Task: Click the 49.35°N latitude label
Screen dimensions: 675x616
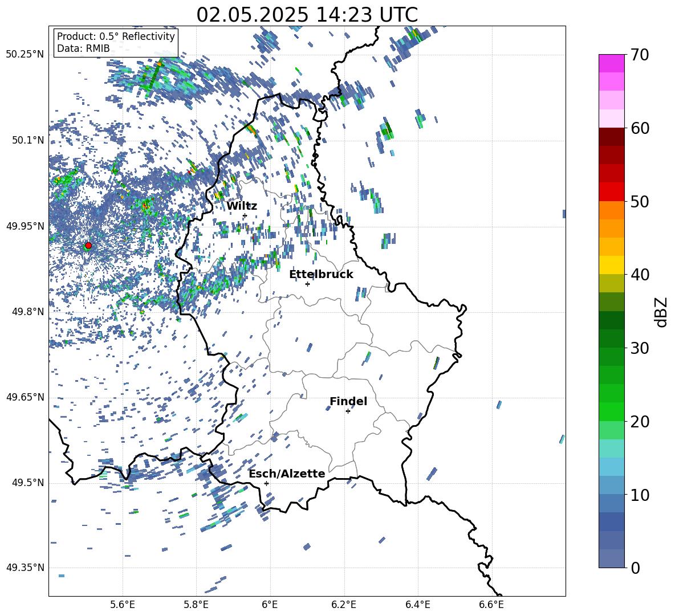Action: pos(26,568)
